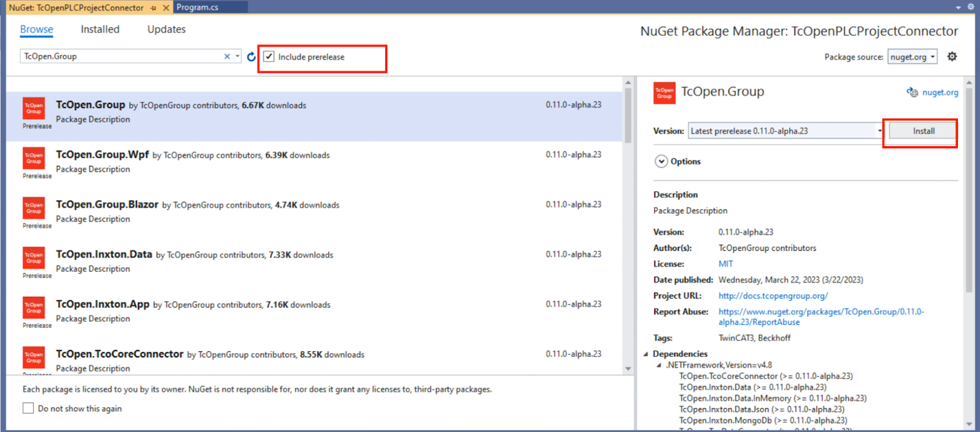980x432 pixels.
Task: Select the TcOpen.TcoCoreConnector package row
Action: pos(314,358)
